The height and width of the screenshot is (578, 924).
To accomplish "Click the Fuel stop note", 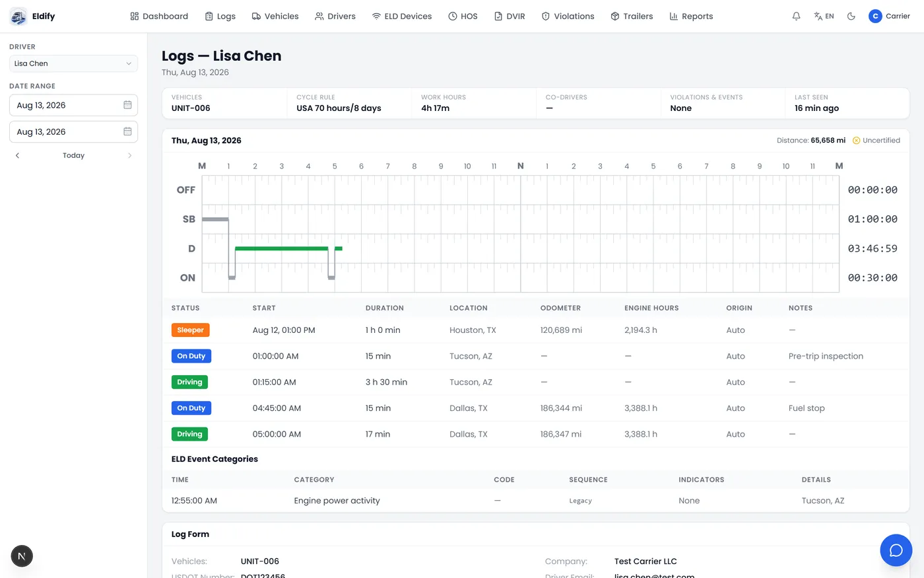I will tap(807, 408).
